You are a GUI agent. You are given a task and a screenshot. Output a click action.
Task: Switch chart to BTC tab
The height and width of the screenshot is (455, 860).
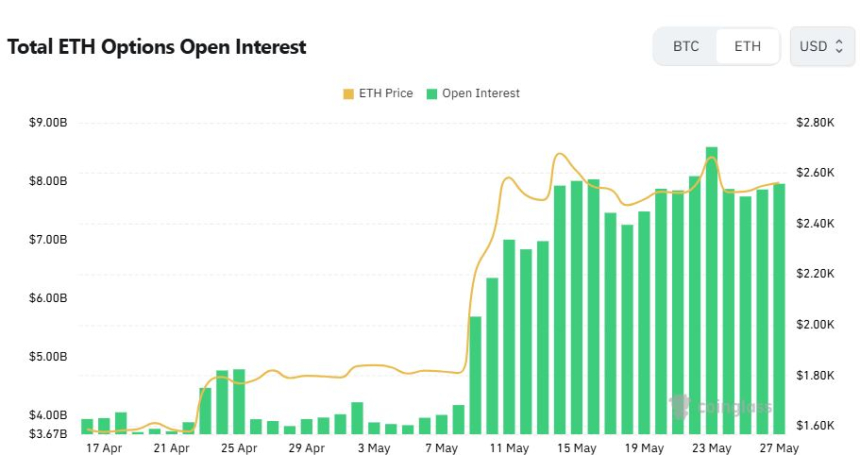(686, 47)
